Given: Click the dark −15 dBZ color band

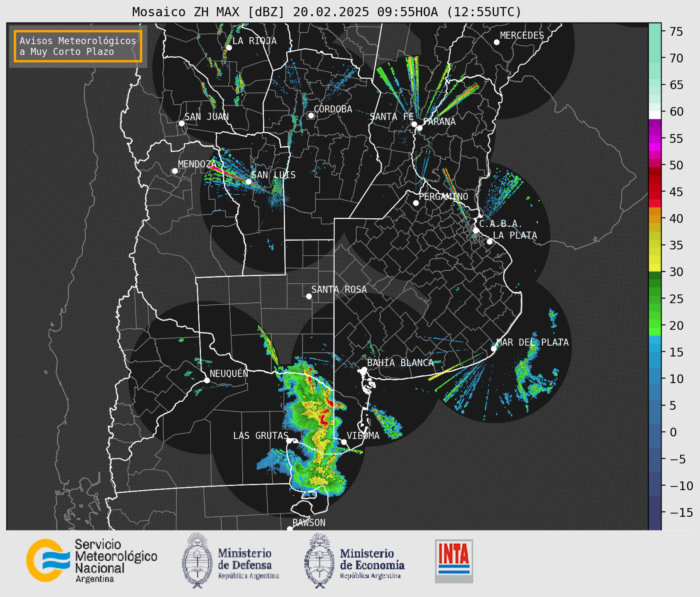Looking at the screenshot, I should [655, 513].
